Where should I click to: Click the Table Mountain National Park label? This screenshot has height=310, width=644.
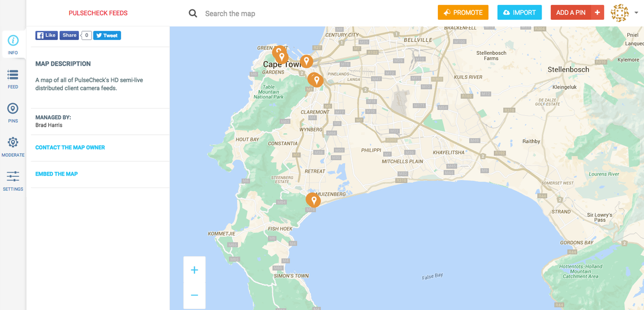coord(268,92)
